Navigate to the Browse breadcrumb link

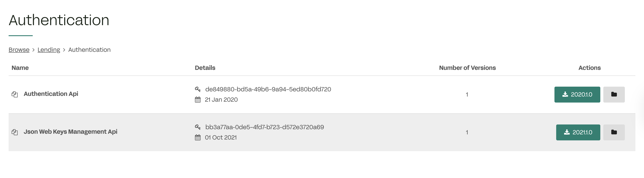point(19,50)
